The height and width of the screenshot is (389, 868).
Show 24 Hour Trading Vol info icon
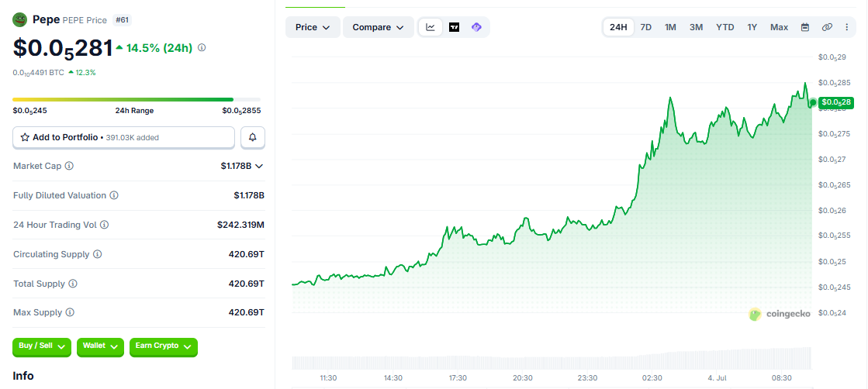[104, 225]
